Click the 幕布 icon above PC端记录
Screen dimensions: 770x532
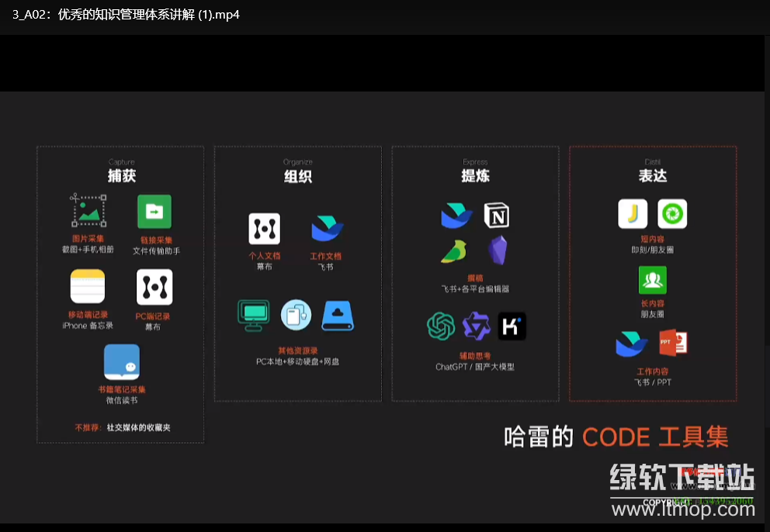pyautogui.click(x=154, y=287)
